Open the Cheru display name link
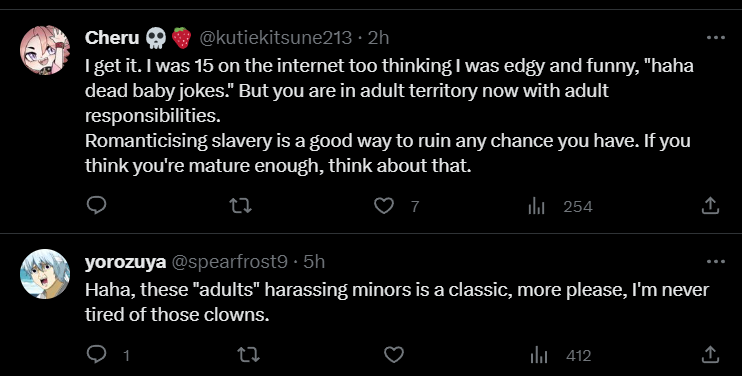742x376 pixels. tap(112, 37)
